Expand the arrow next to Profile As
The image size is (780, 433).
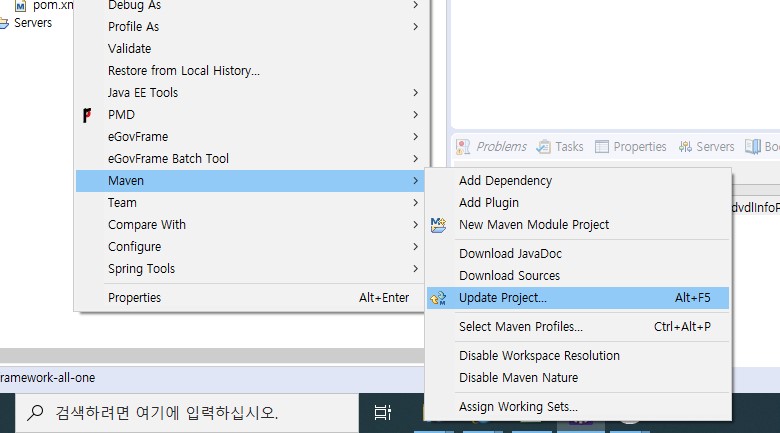click(x=415, y=27)
